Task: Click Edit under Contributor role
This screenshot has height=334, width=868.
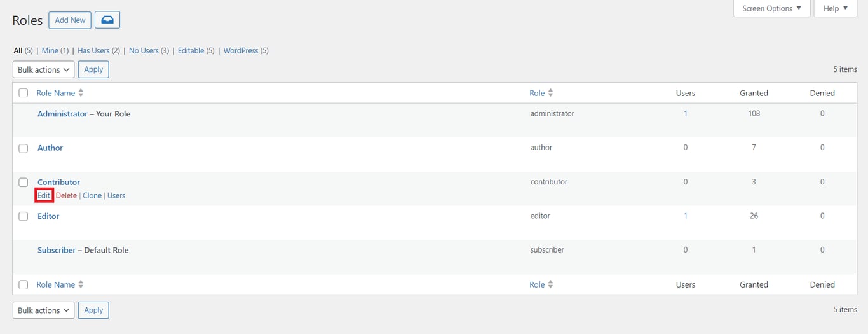Action: point(43,195)
